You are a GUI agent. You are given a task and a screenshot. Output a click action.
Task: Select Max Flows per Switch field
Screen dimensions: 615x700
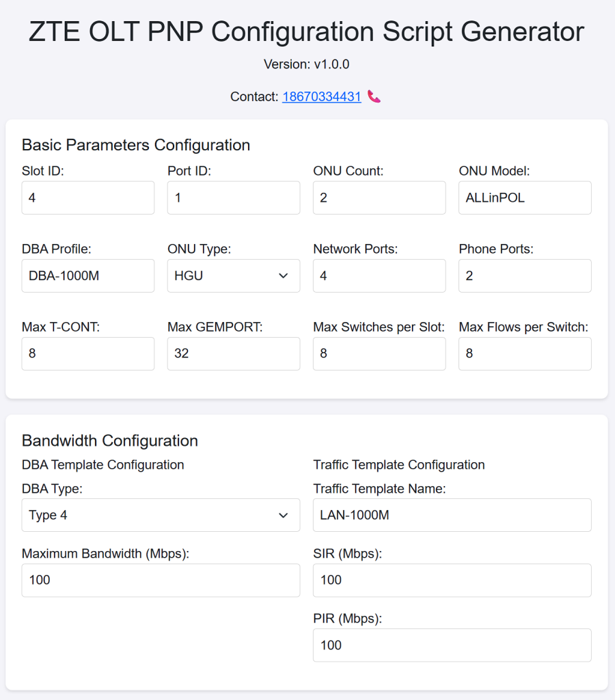(525, 353)
